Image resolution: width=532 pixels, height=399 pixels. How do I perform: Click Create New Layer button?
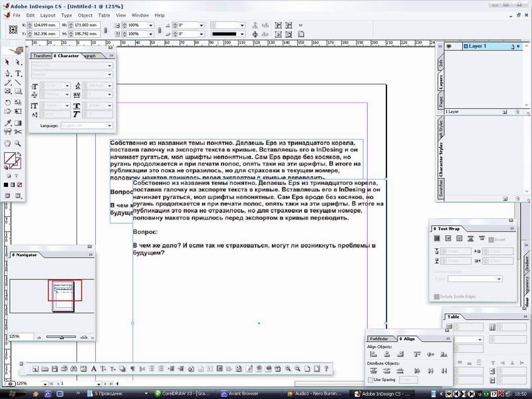point(505,112)
